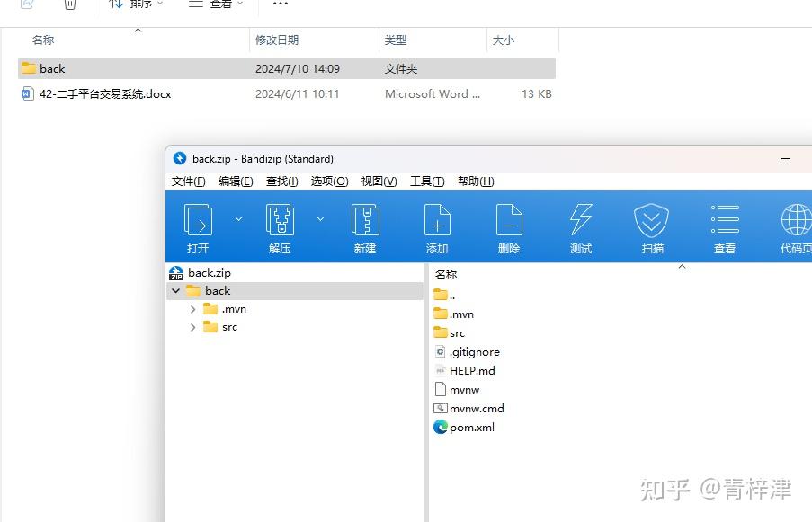Screen dimensions: 812x522
Task: Expand the .mvn tree node
Action: click(x=192, y=309)
